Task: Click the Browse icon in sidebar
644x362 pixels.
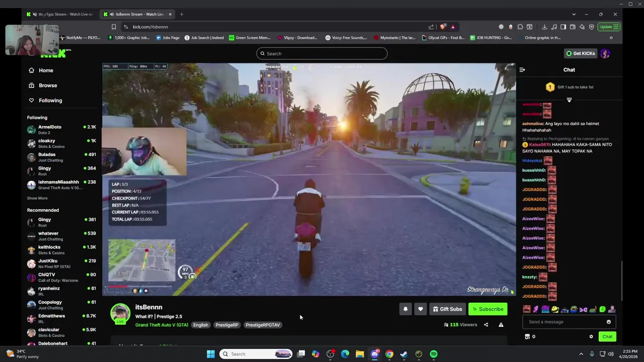Action: coord(31,85)
